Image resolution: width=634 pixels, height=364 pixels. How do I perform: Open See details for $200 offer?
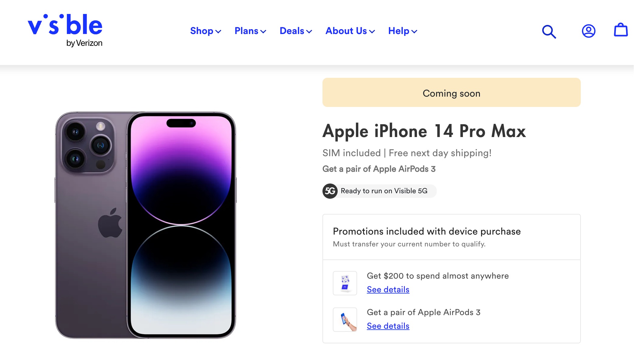pyautogui.click(x=388, y=289)
